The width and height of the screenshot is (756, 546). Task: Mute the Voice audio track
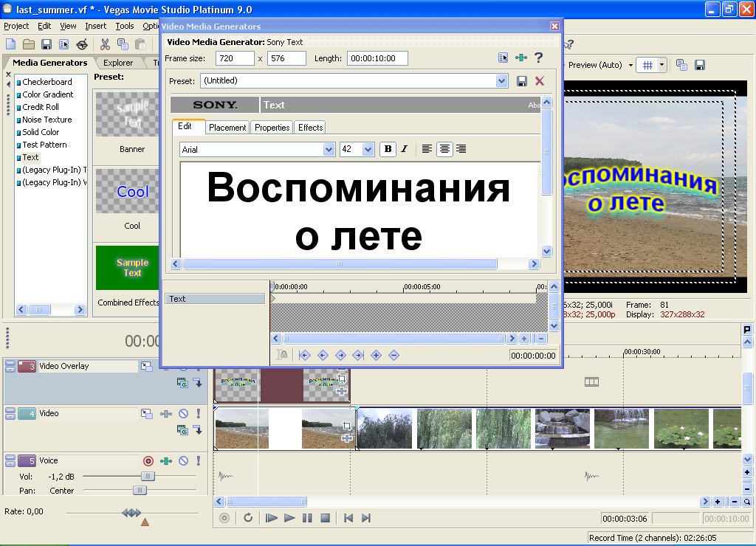click(183, 461)
